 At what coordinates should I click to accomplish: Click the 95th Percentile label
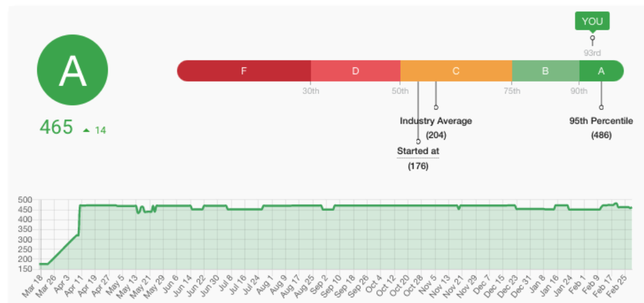point(601,121)
